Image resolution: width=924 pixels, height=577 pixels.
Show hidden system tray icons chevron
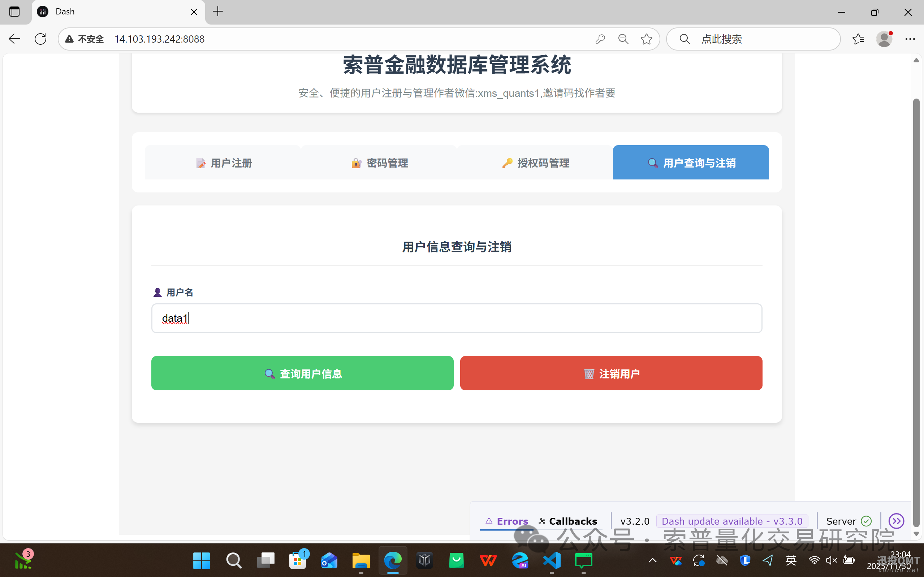pos(653,560)
